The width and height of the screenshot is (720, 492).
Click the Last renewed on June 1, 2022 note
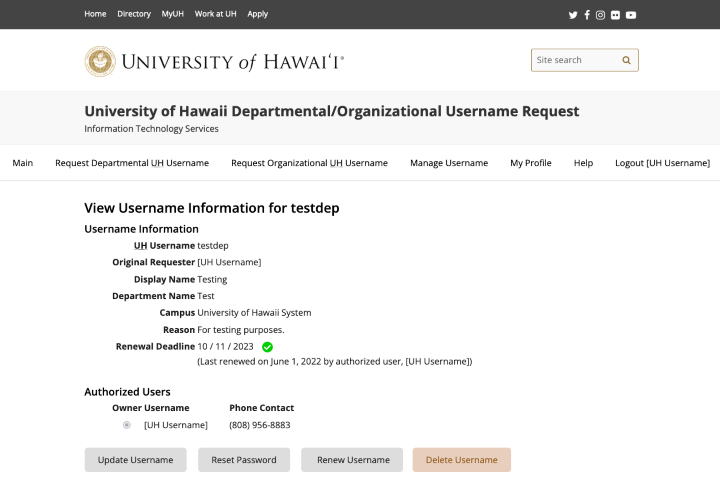335,362
